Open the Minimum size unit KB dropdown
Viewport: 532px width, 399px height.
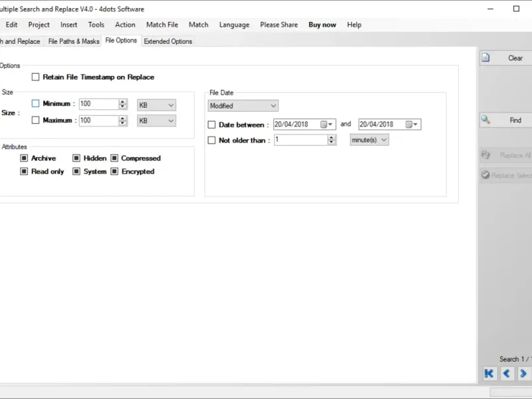tap(156, 105)
